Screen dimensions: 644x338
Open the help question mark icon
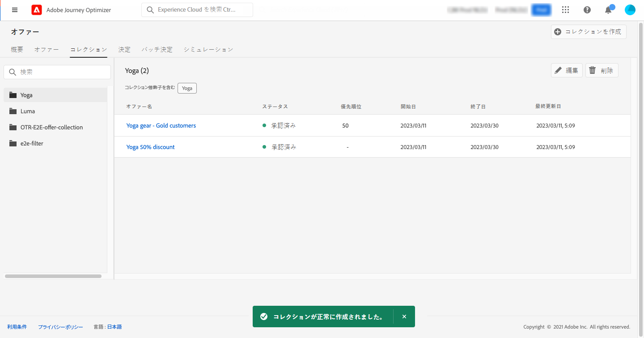tap(587, 10)
